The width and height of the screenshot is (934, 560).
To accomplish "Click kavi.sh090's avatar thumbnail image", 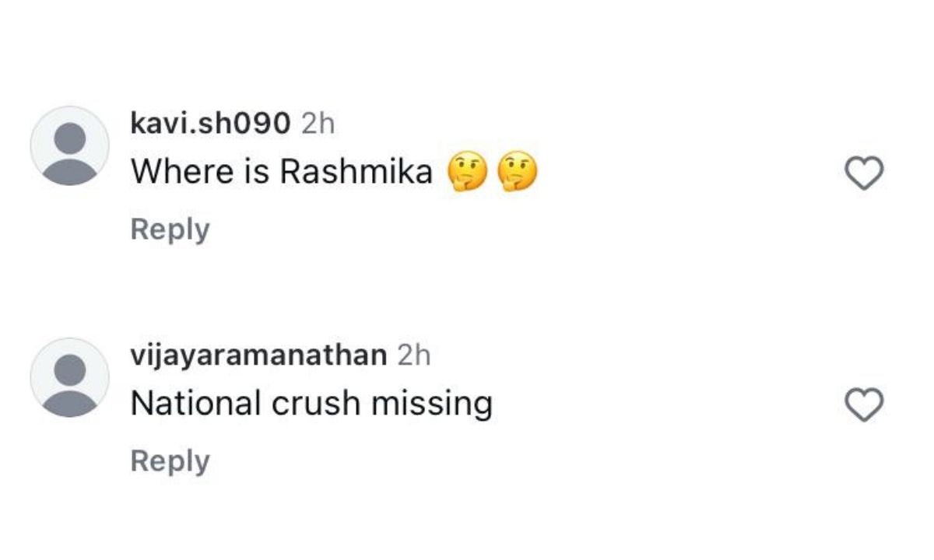I will 70,145.
